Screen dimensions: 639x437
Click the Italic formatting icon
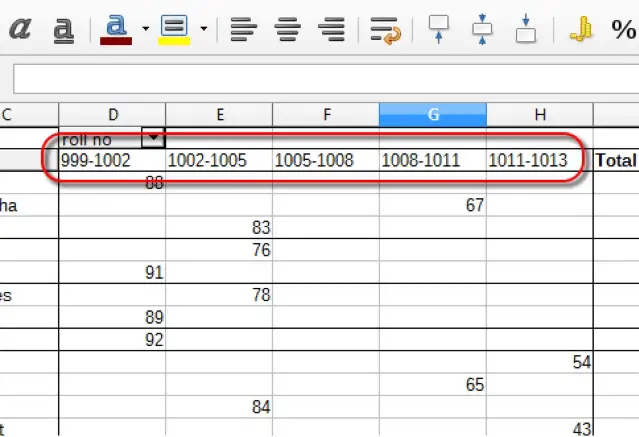pyautogui.click(x=20, y=29)
